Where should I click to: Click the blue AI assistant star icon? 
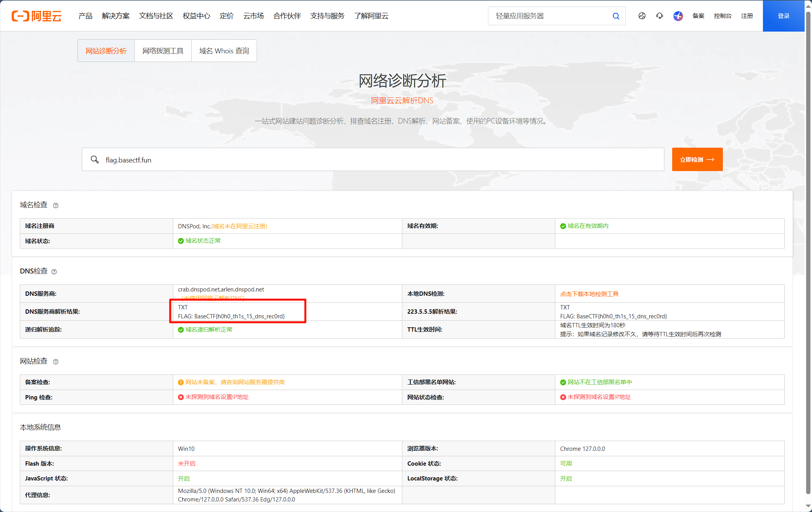tap(678, 16)
